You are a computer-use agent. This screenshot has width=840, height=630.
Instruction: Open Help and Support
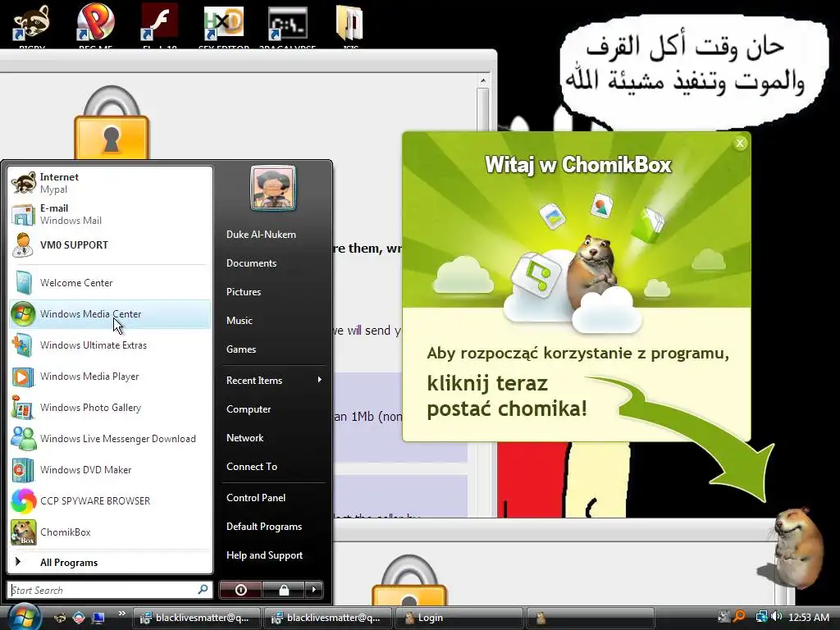(264, 555)
